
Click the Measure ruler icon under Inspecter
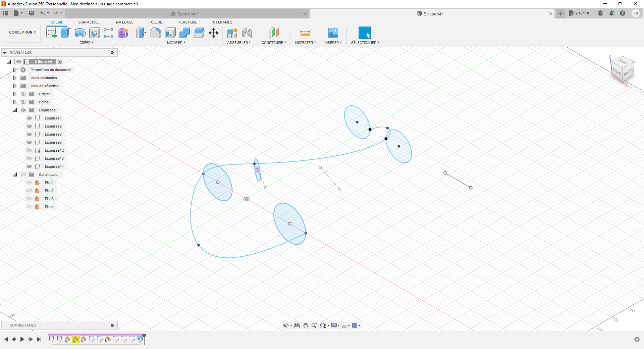click(305, 33)
